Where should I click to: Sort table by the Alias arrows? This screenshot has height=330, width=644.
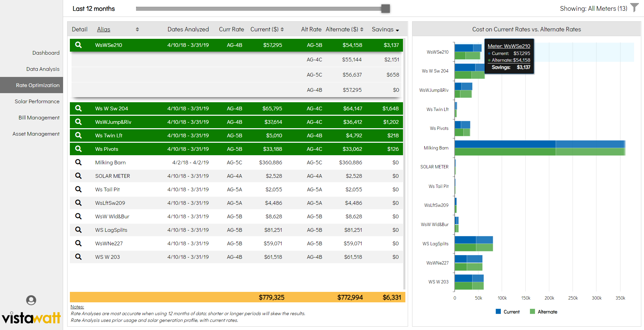click(137, 30)
